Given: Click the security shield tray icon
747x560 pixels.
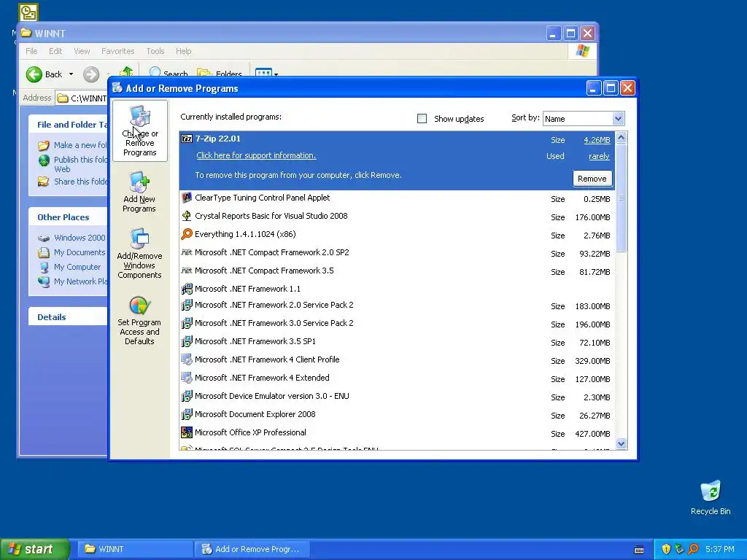Looking at the screenshot, I should pos(666,549).
